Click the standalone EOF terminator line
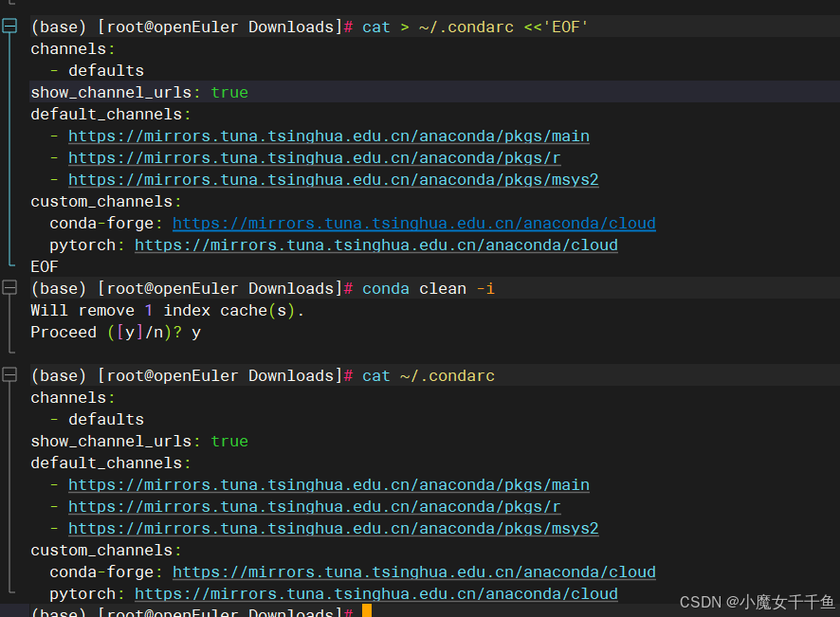840x617 pixels. tap(45, 266)
